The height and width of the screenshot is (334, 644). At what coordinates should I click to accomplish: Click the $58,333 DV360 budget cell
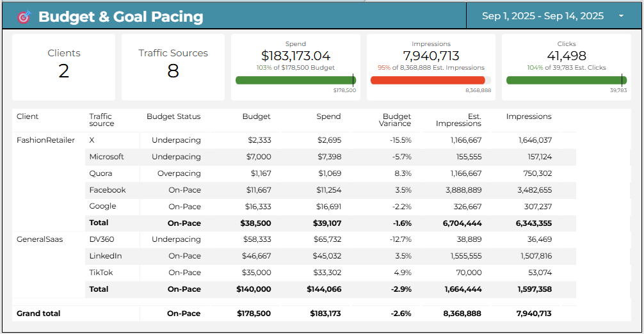click(257, 239)
